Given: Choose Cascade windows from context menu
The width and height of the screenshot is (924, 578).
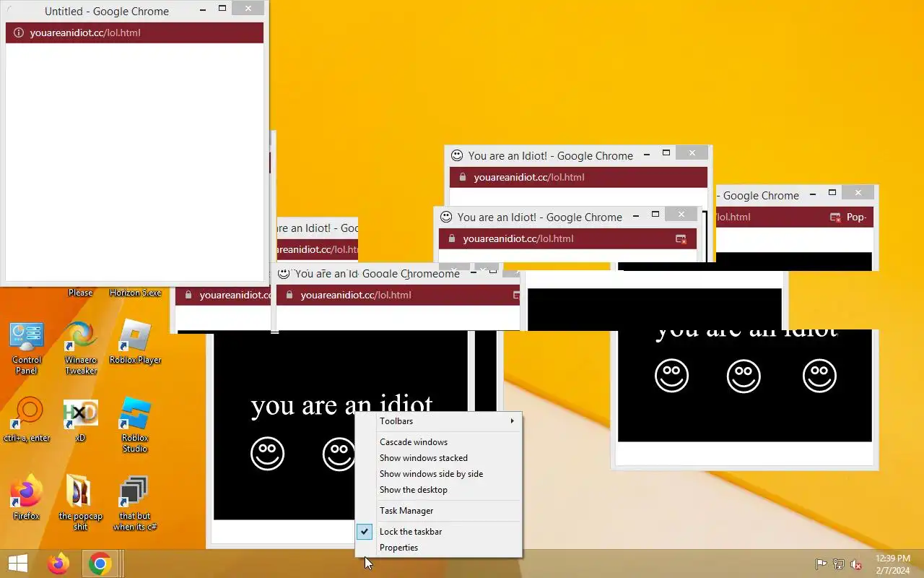Looking at the screenshot, I should coord(439,442).
